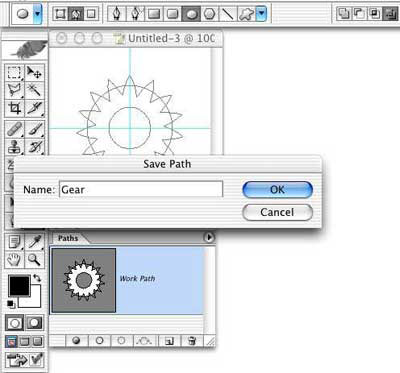Select the Slice tool

34,108
